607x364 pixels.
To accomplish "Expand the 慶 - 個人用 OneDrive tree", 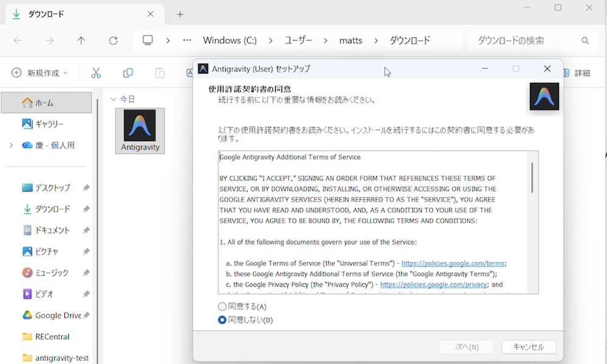I will point(11,146).
